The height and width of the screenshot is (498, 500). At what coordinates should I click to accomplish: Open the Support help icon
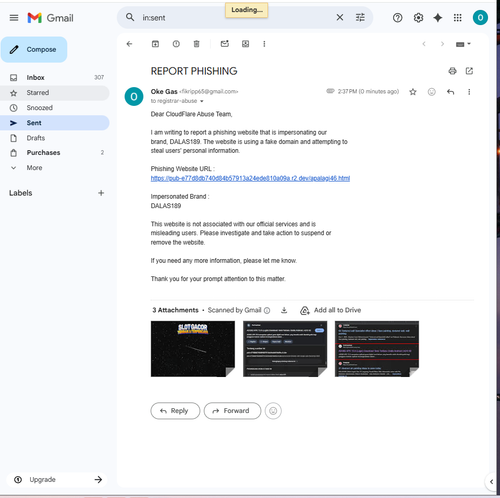[397, 18]
